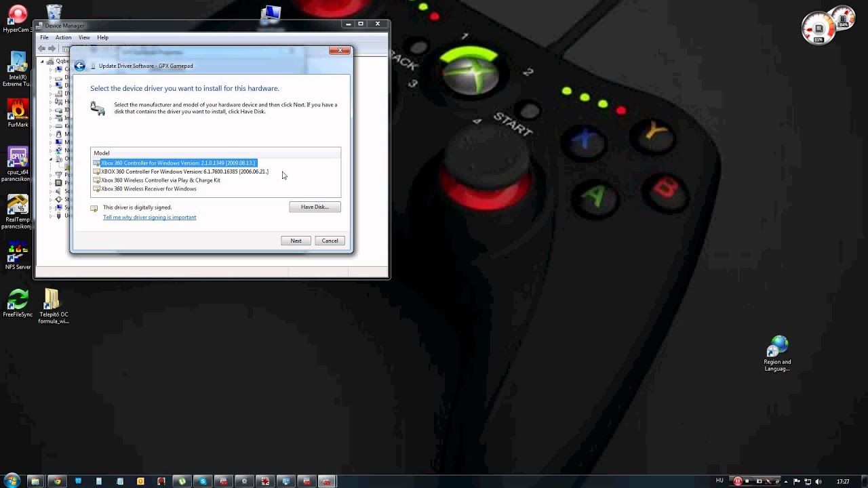Open Windows Explorer from taskbar

35,481
